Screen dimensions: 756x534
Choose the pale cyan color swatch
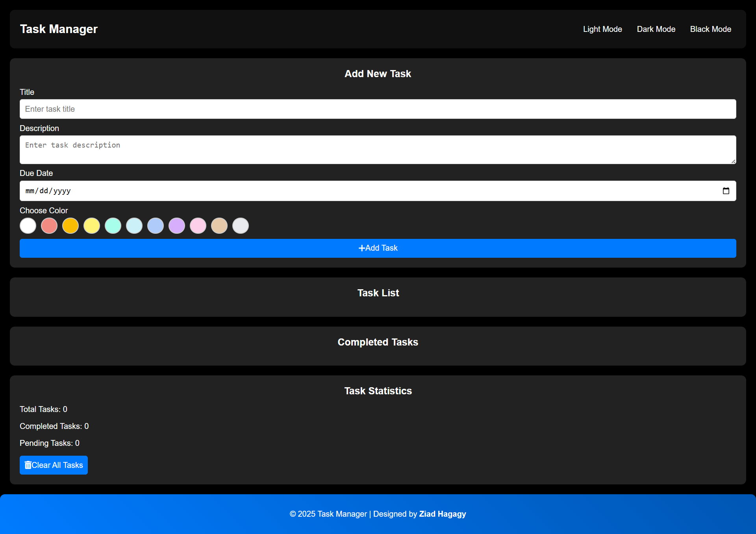click(134, 226)
